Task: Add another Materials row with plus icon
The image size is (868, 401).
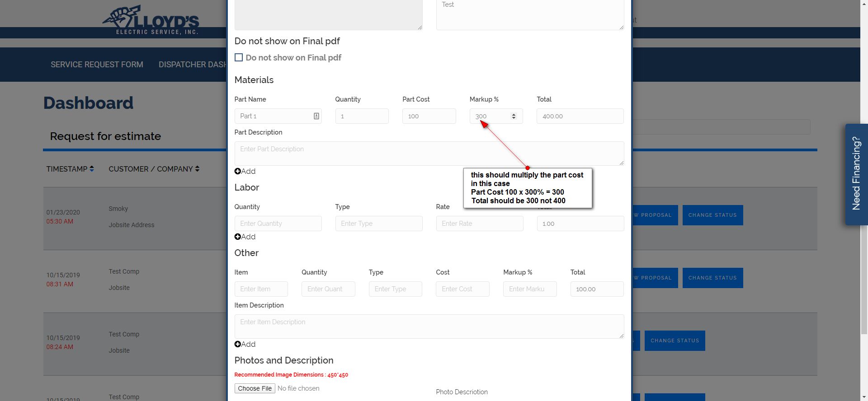Action: tap(238, 171)
